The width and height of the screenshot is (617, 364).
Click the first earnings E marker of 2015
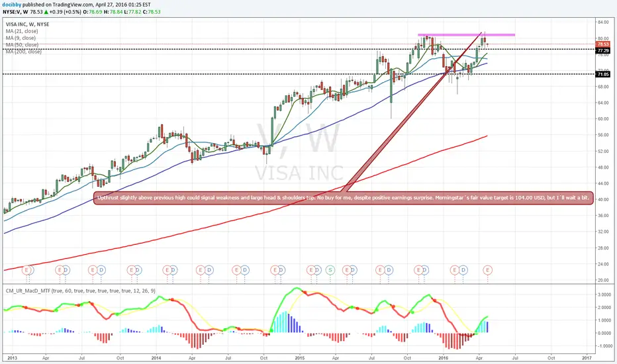pos(311,270)
